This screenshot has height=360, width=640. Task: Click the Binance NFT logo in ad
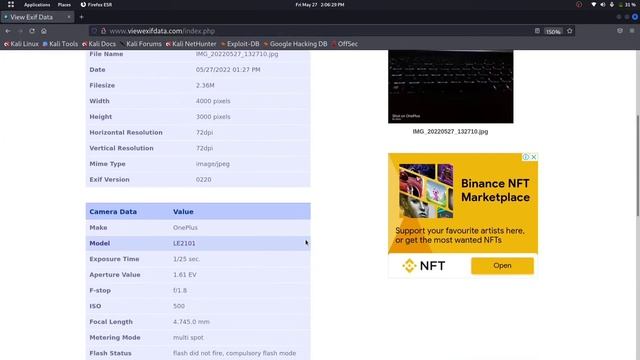[423, 266]
